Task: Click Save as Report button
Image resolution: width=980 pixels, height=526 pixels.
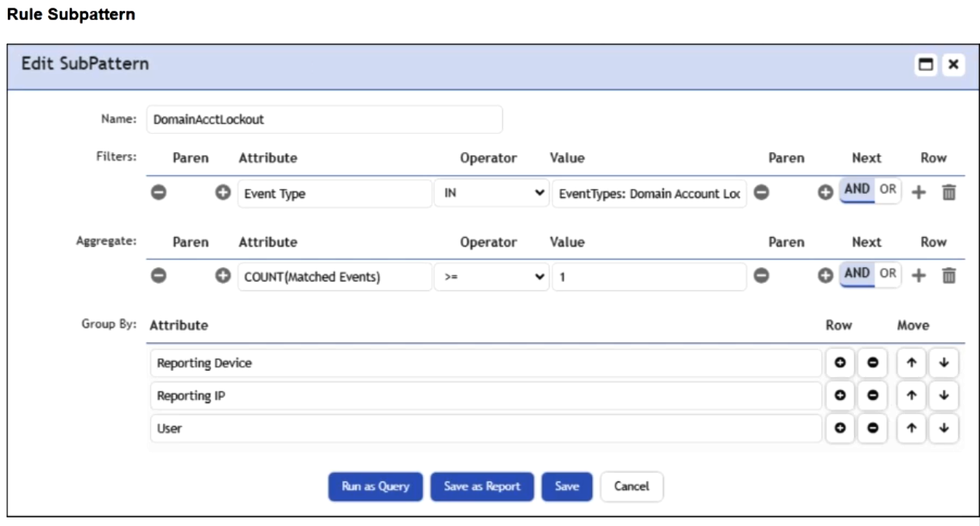Action: click(x=482, y=487)
